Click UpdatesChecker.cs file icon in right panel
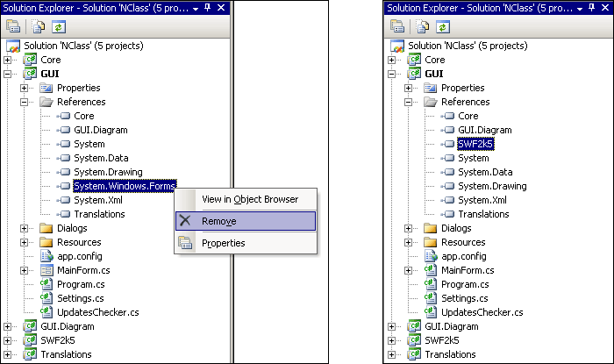Image resolution: width=614 pixels, height=364 pixels. point(431,312)
